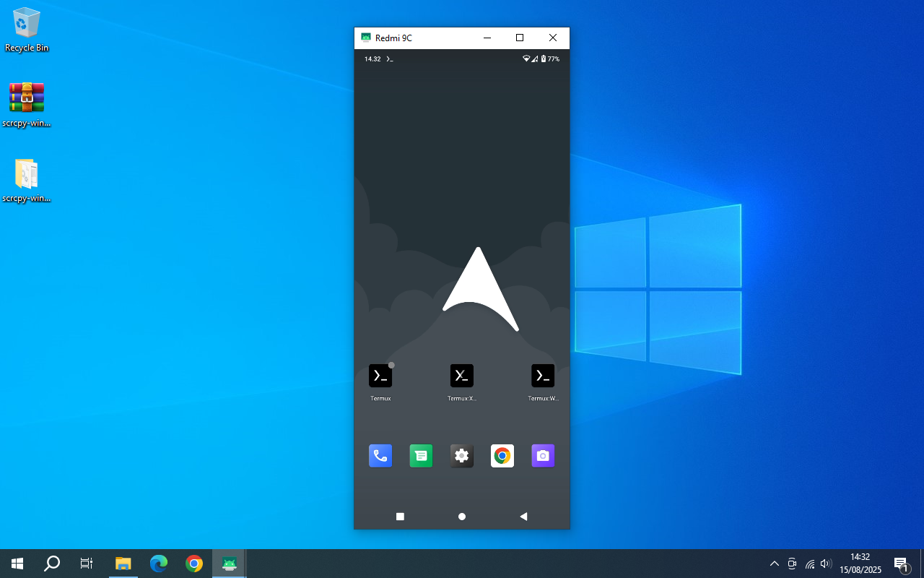Open the volume speaker tray icon
Viewport: 924px width, 578px height.
pyautogui.click(x=827, y=564)
